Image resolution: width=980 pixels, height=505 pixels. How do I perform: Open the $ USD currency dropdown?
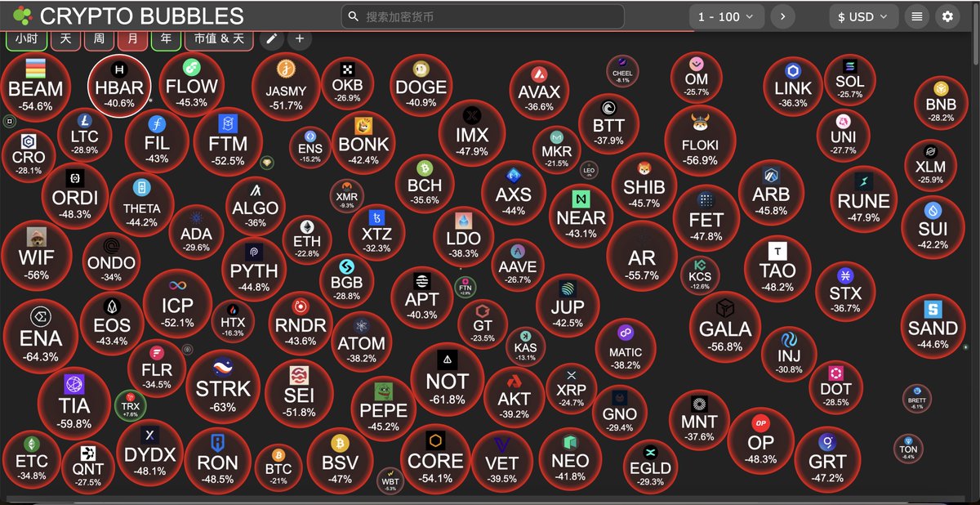(x=863, y=16)
